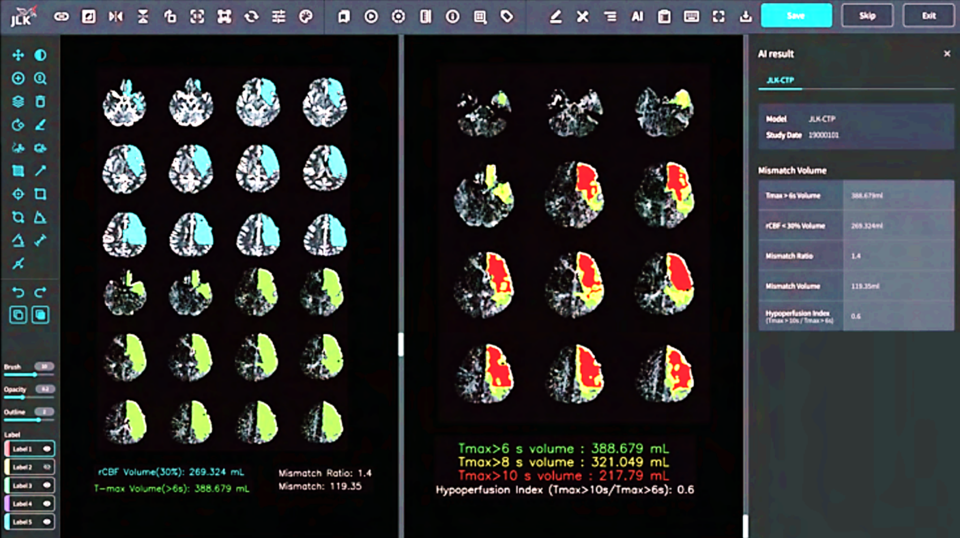Select the tag icon in toolbar
Viewport: 960px width, 538px height.
click(507, 16)
